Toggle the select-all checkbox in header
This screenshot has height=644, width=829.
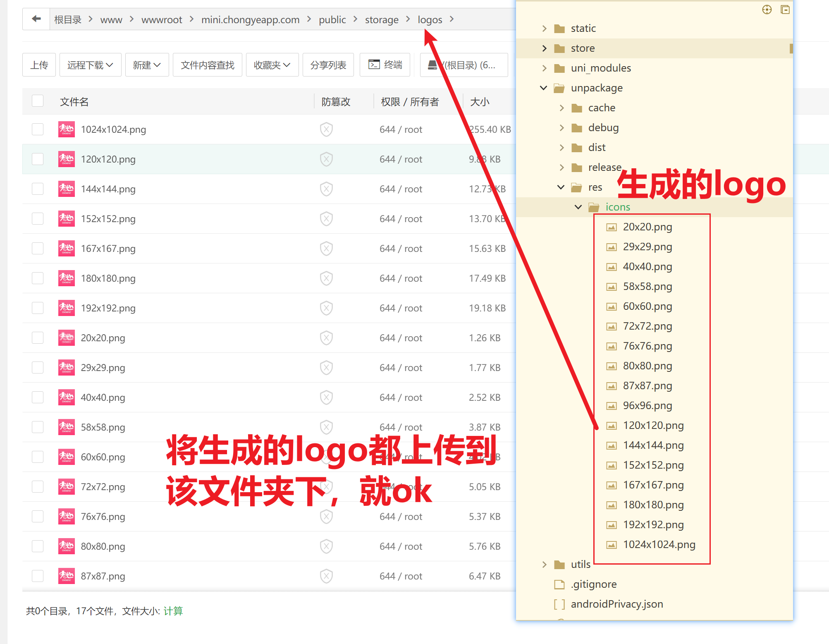38,101
